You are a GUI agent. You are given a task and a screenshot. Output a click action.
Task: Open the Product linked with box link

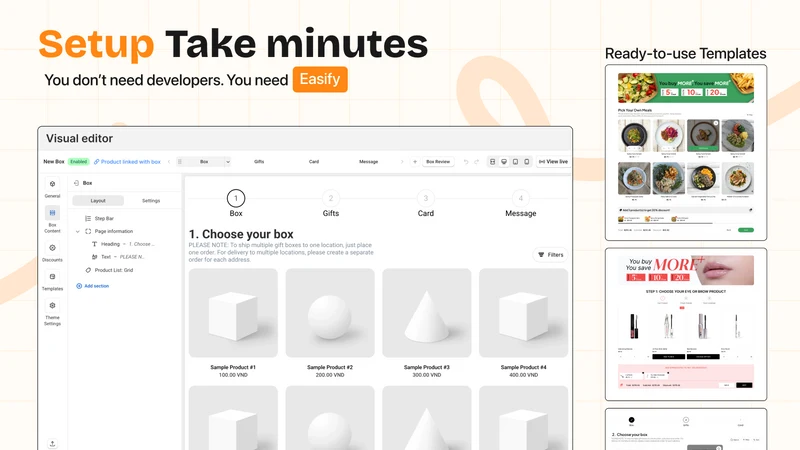127,162
